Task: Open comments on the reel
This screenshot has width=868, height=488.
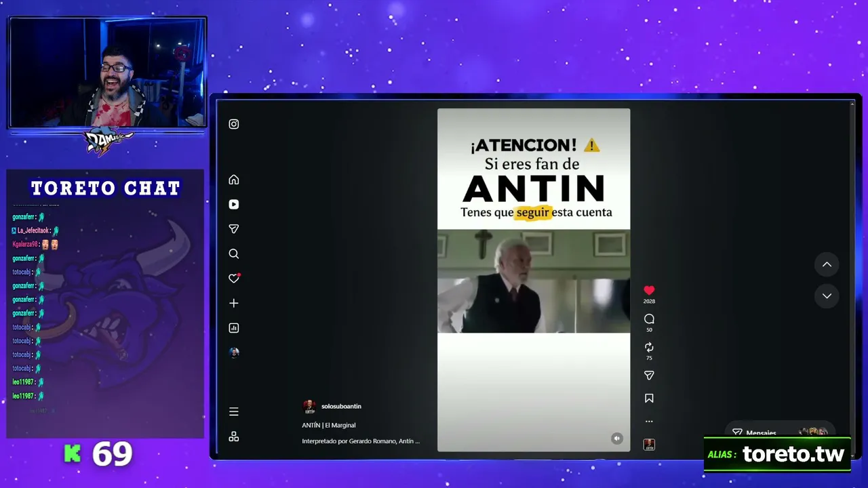Action: (x=649, y=319)
